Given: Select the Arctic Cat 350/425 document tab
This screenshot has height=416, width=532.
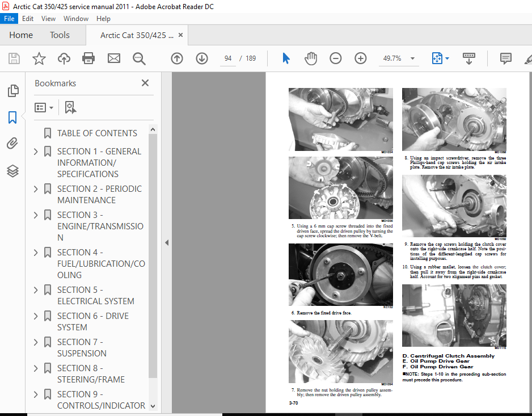Looking at the screenshot, I should coord(137,35).
